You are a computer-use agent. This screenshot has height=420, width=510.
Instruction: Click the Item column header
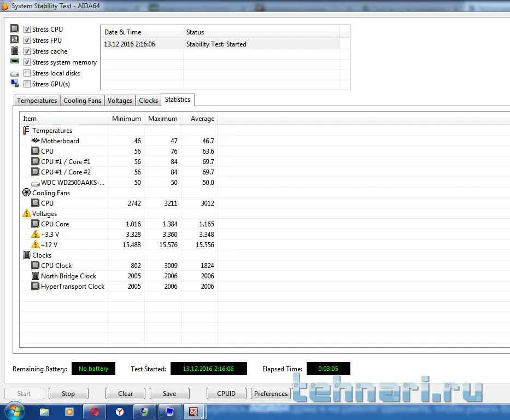64,119
